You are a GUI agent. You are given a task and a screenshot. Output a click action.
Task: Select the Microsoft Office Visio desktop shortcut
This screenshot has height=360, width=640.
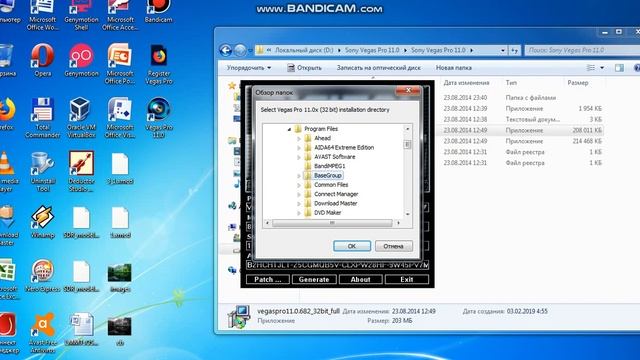[120, 118]
